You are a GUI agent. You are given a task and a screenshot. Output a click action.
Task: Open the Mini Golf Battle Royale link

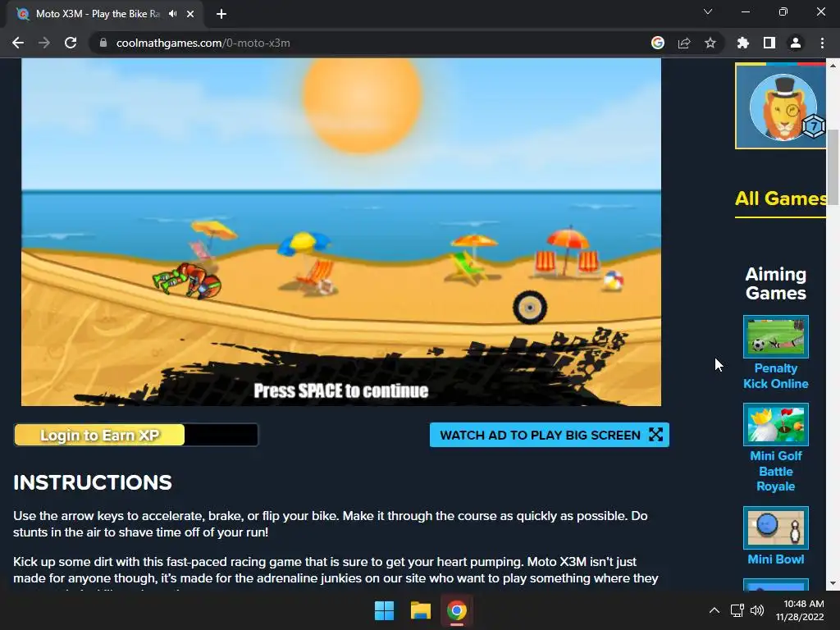click(x=776, y=471)
